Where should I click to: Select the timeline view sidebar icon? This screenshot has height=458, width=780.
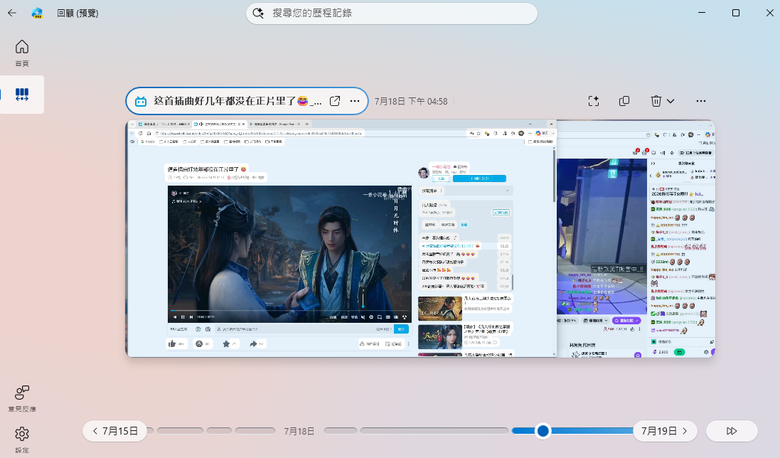pos(22,94)
